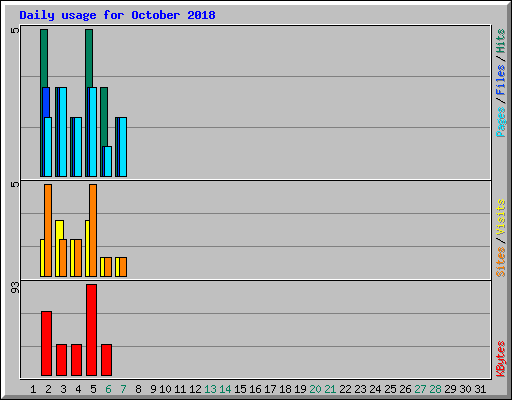Click day label "26" on the x-axis
Image resolution: width=512 pixels, height=400 pixels.
pos(405,389)
